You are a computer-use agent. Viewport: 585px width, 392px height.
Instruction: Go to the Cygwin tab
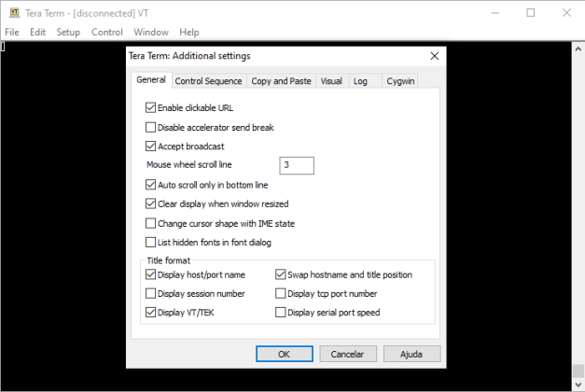400,81
